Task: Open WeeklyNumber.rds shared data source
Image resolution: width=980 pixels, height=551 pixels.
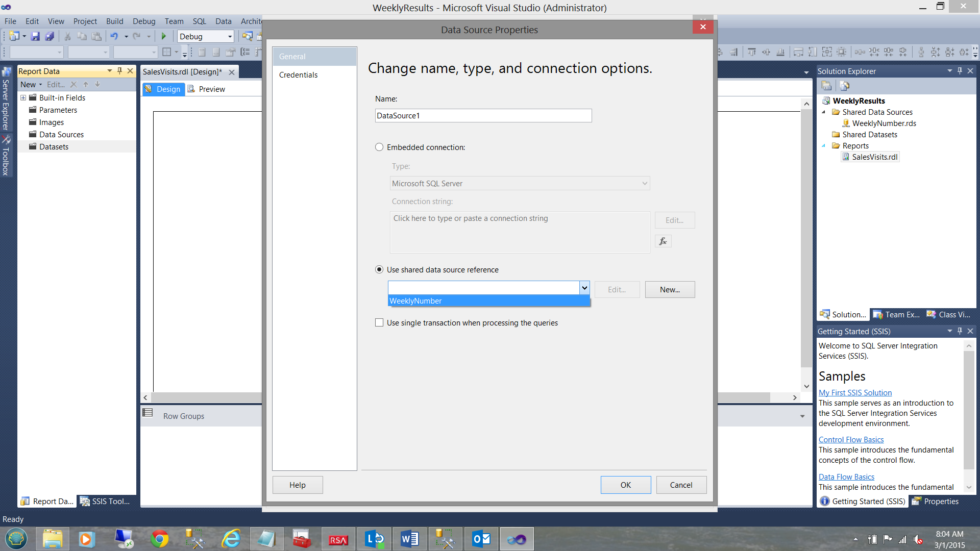Action: click(884, 123)
